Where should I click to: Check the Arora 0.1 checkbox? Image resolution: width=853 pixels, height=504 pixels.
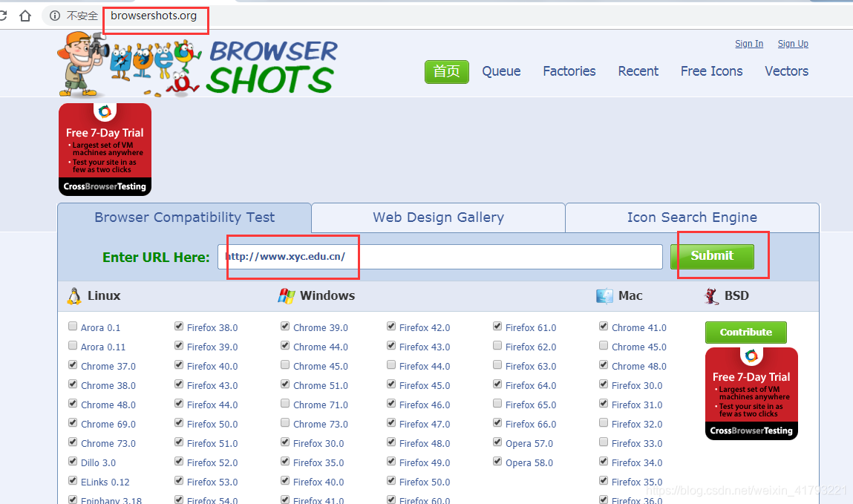(x=73, y=326)
